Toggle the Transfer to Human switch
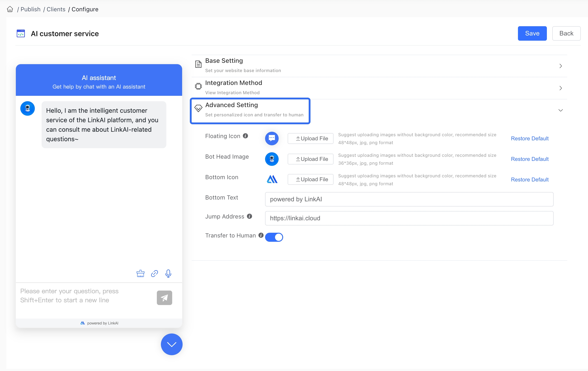The width and height of the screenshot is (588, 371). tap(274, 237)
